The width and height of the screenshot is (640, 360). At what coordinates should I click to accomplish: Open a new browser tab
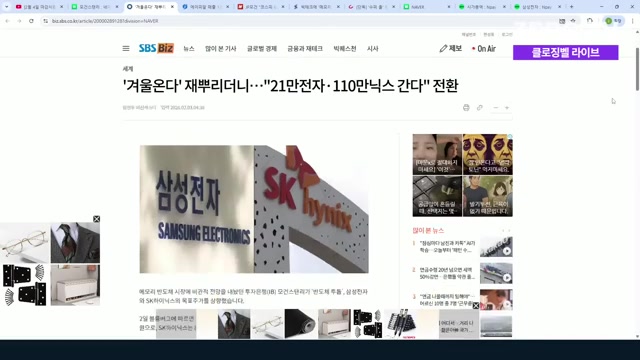(571, 7)
